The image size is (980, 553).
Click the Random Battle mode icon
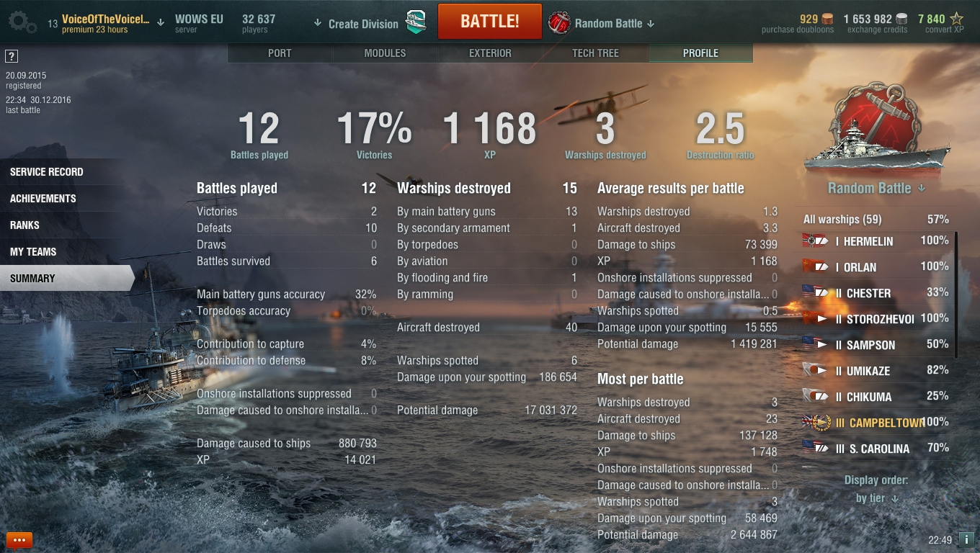tap(559, 23)
